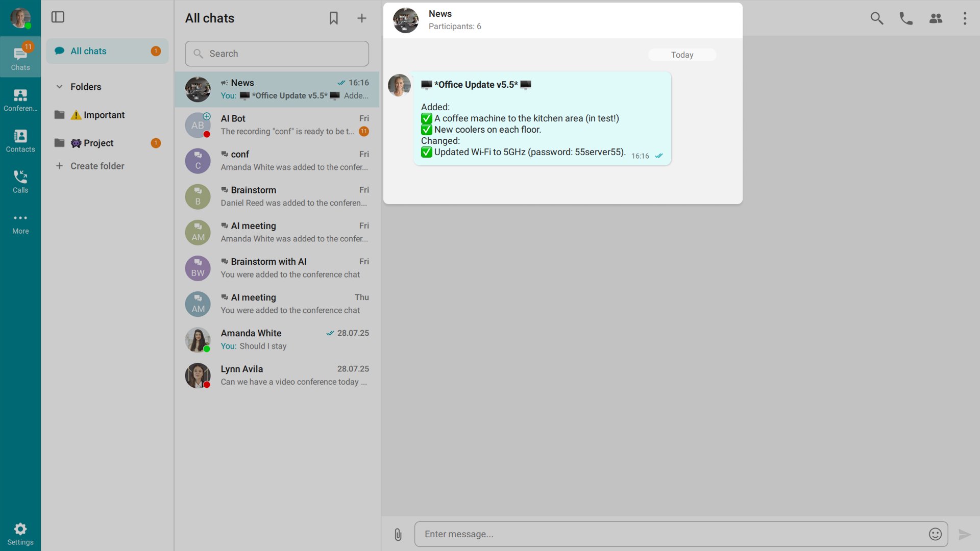The image size is (980, 551).
Task: Show the chat participants list
Action: pyautogui.click(x=936, y=18)
